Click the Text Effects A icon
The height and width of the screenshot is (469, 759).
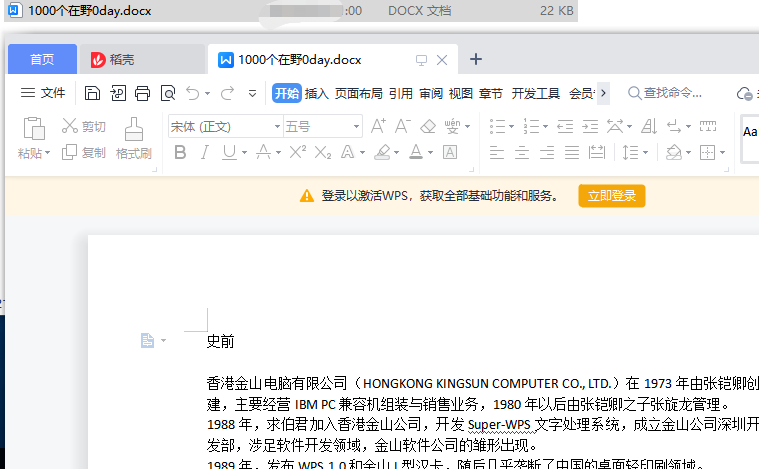coord(348,152)
